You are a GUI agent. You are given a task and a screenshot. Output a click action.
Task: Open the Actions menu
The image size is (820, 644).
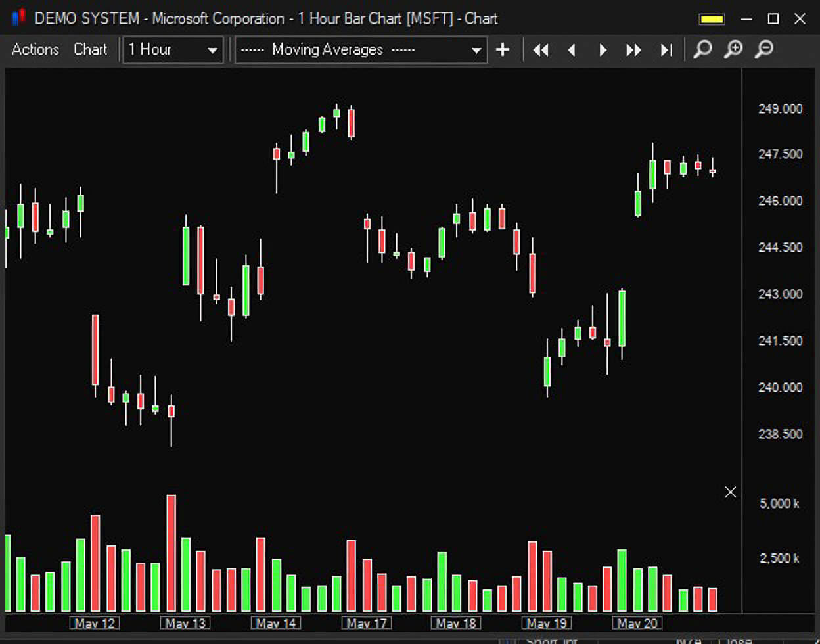tap(35, 49)
